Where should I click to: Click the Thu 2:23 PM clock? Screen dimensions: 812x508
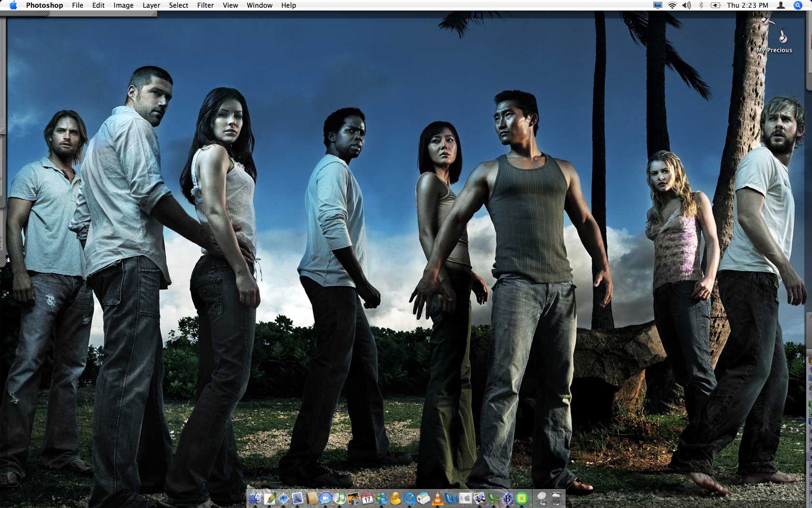747,5
